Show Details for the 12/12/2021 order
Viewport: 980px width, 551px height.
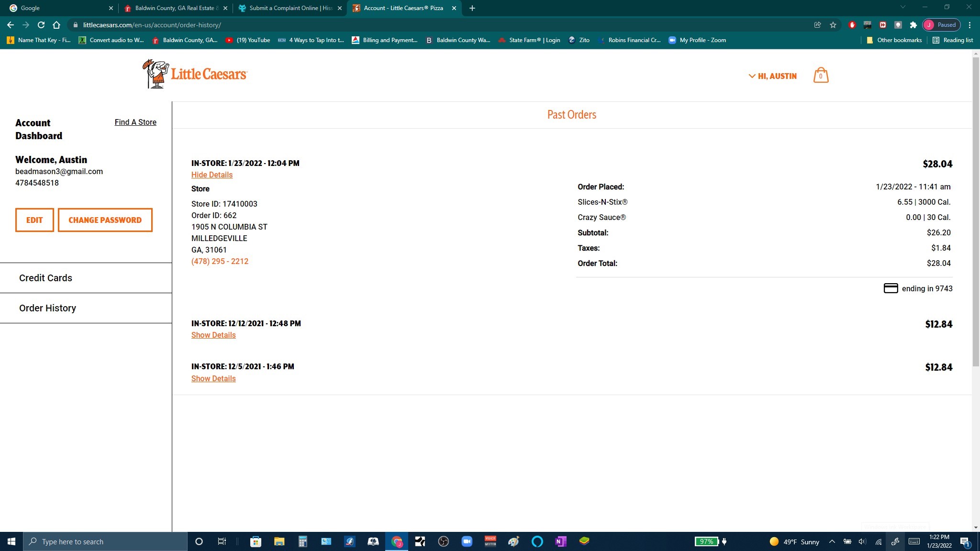[x=213, y=335]
